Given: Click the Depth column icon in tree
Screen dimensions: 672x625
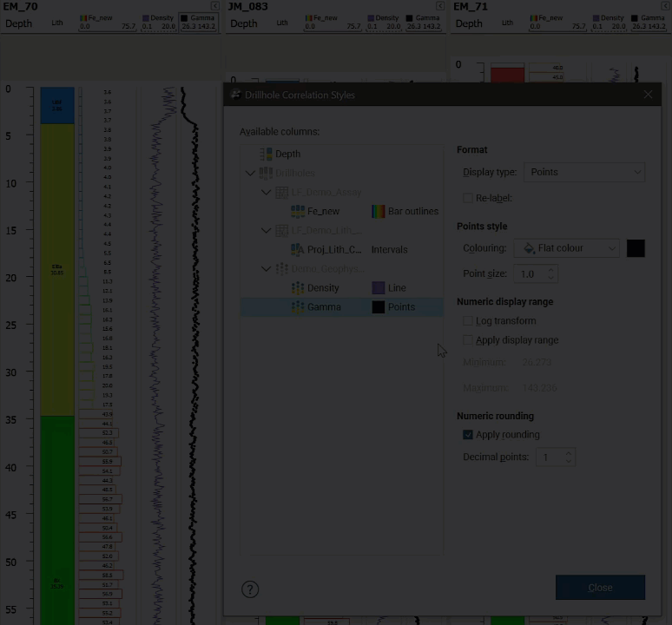Looking at the screenshot, I should [x=266, y=154].
